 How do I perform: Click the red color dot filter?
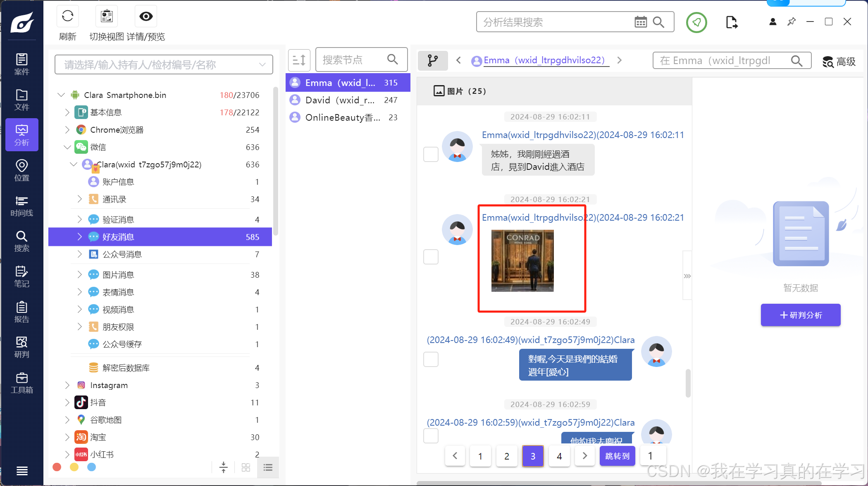pos(57,467)
